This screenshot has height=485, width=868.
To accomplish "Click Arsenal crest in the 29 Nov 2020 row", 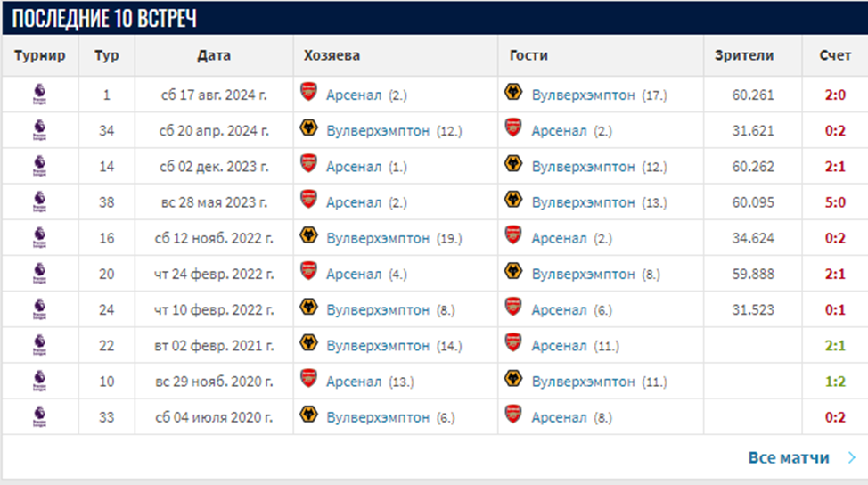I will [308, 380].
